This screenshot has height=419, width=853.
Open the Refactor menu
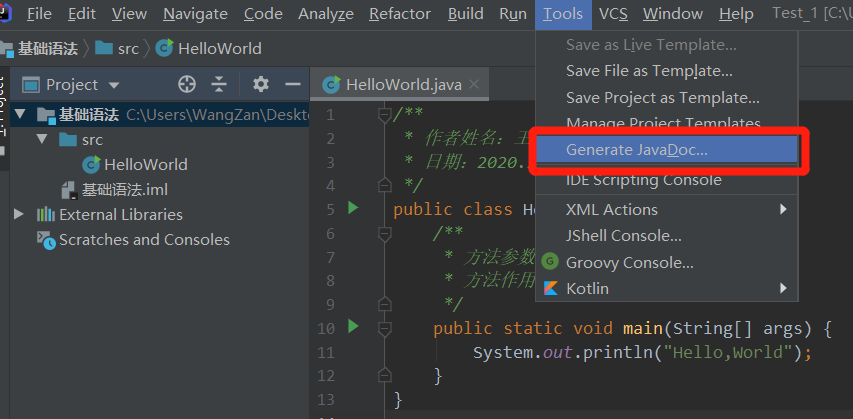pyautogui.click(x=399, y=14)
